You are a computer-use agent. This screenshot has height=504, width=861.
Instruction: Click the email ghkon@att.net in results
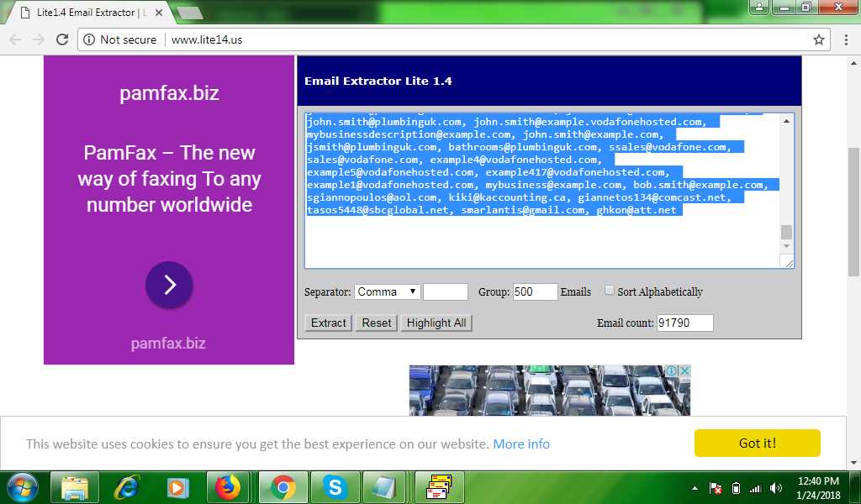tap(637, 210)
